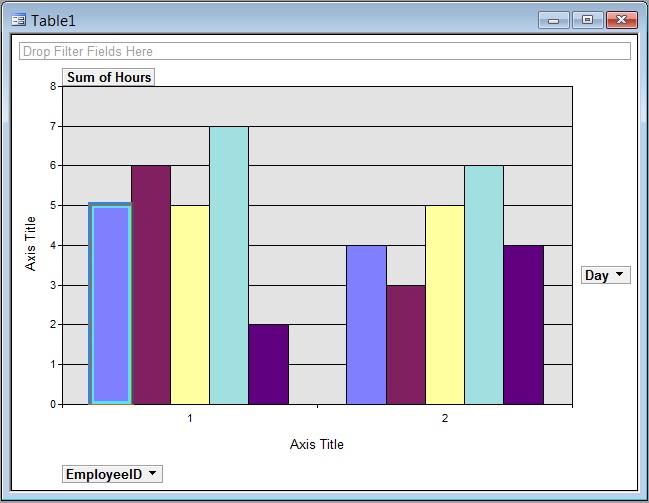The image size is (649, 503).
Task: Click employee 2's blue bar at value 4
Action: point(366,325)
